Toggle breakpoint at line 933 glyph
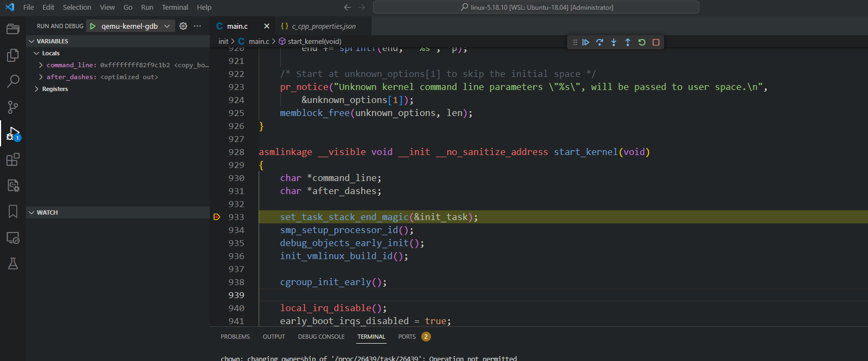868x361 pixels. click(x=217, y=217)
